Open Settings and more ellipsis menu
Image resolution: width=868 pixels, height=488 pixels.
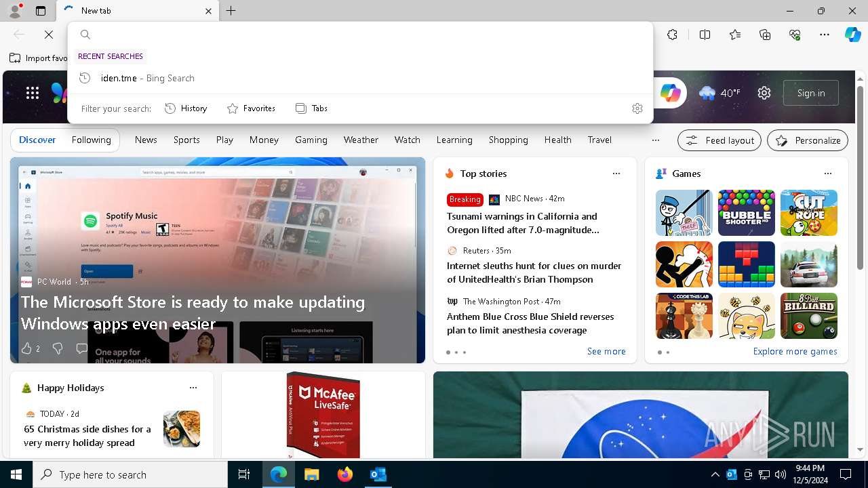825,35
